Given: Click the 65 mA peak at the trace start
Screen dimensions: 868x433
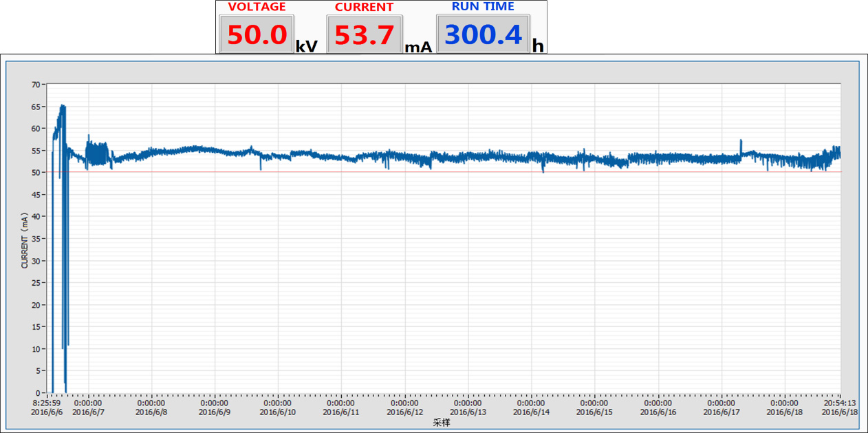Looking at the screenshot, I should point(63,107).
